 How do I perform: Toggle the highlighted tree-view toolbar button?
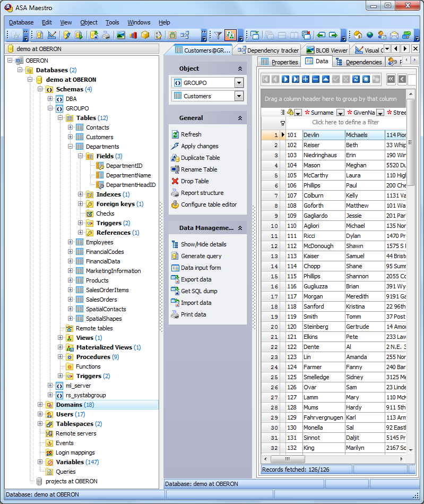coord(230,35)
